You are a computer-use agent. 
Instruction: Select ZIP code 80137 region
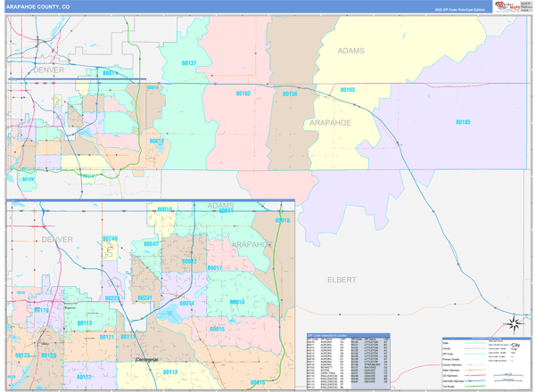[x=189, y=63]
